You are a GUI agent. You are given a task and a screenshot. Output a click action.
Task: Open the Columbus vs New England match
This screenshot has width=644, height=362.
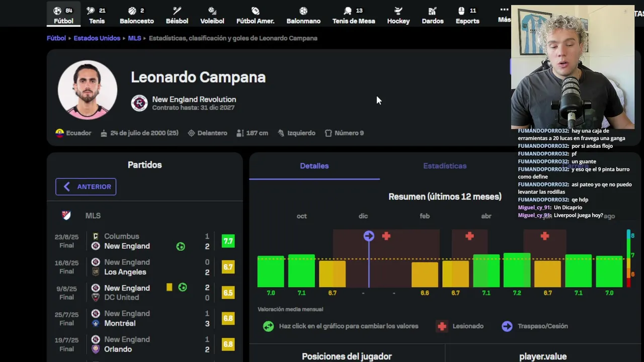[145, 241]
